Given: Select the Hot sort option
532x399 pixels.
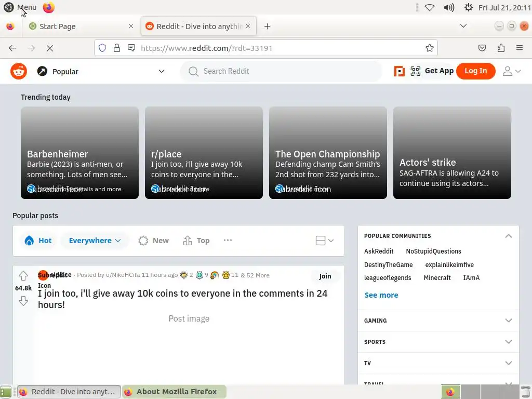Looking at the screenshot, I should pos(38,241).
